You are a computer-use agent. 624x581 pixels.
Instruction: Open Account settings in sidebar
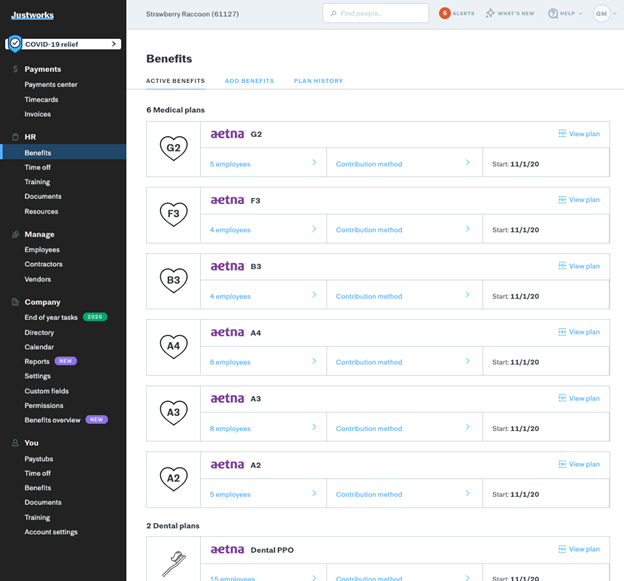pos(51,532)
